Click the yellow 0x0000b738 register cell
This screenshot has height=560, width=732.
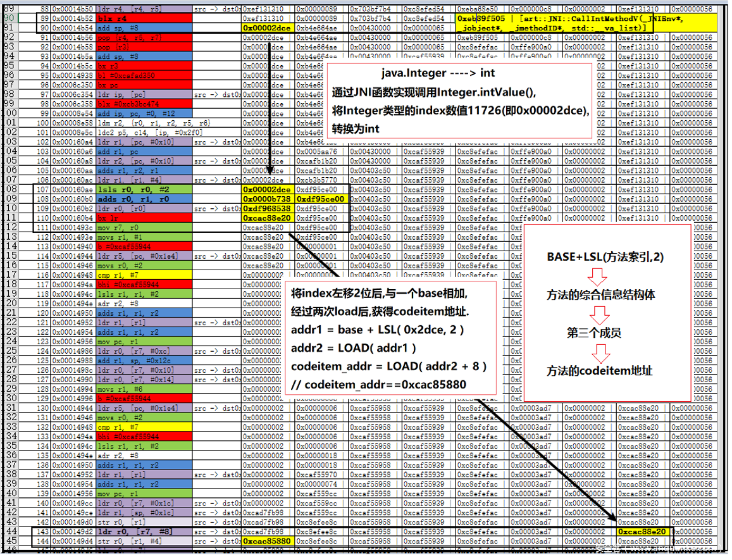pyautogui.click(x=268, y=199)
